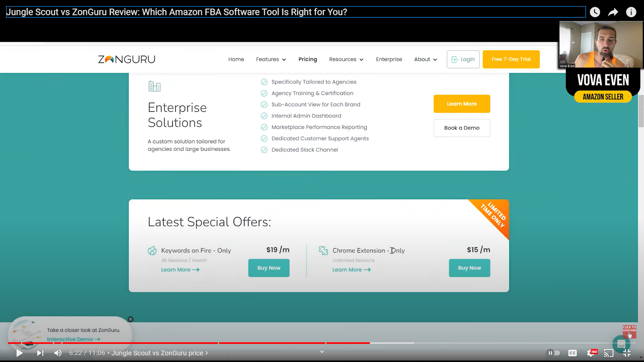Click the Login button
This screenshot has width=644, height=362.
point(463,59)
